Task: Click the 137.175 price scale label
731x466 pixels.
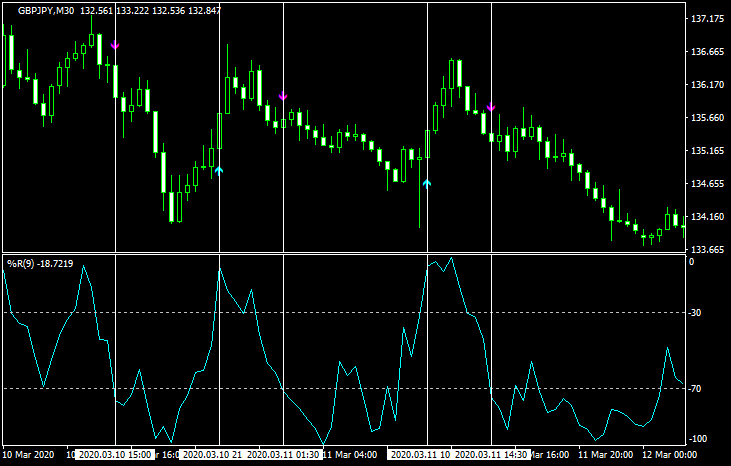Action: point(707,20)
